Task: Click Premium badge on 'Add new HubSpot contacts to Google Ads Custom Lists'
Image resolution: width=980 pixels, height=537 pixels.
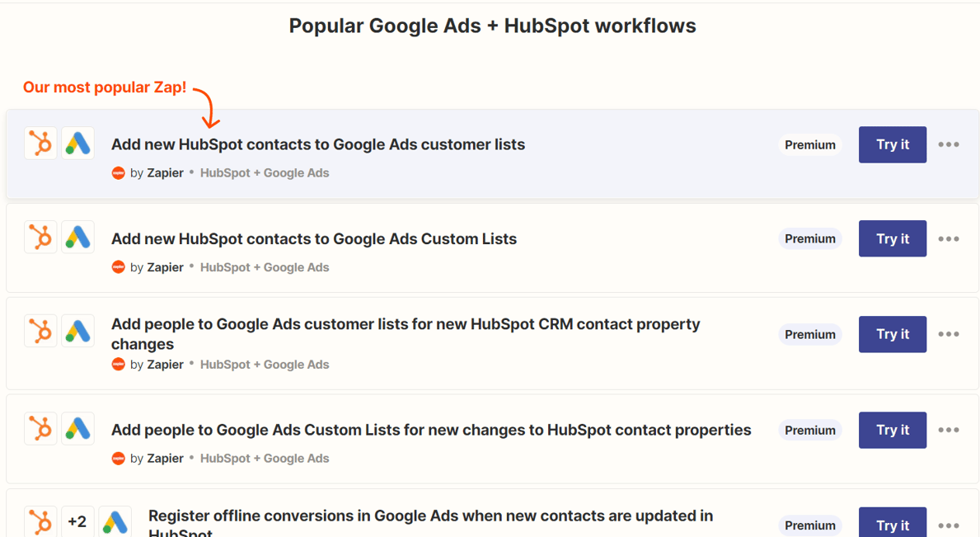Action: 810,239
